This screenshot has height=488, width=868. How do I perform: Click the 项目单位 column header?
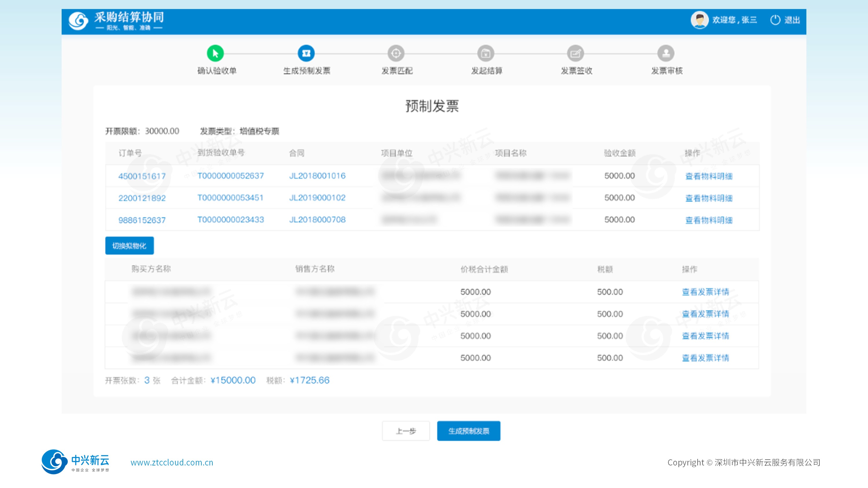coord(397,153)
